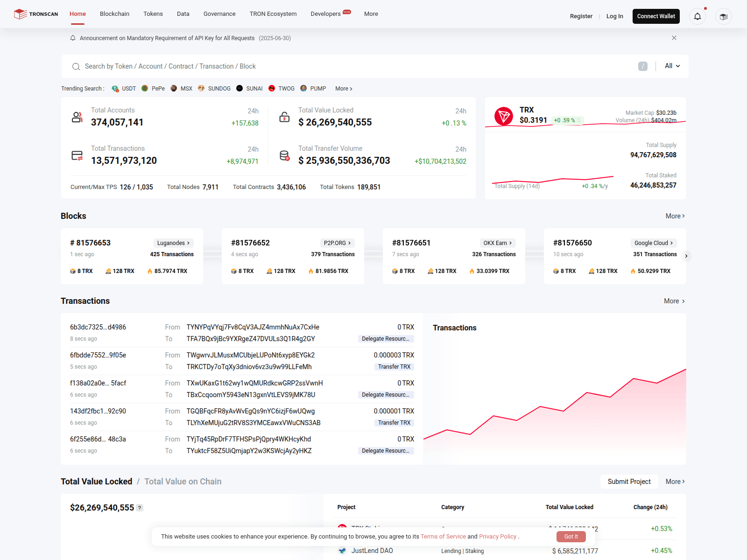Open the Terms of Service link
Viewport: 747px width, 560px height.
click(x=443, y=537)
